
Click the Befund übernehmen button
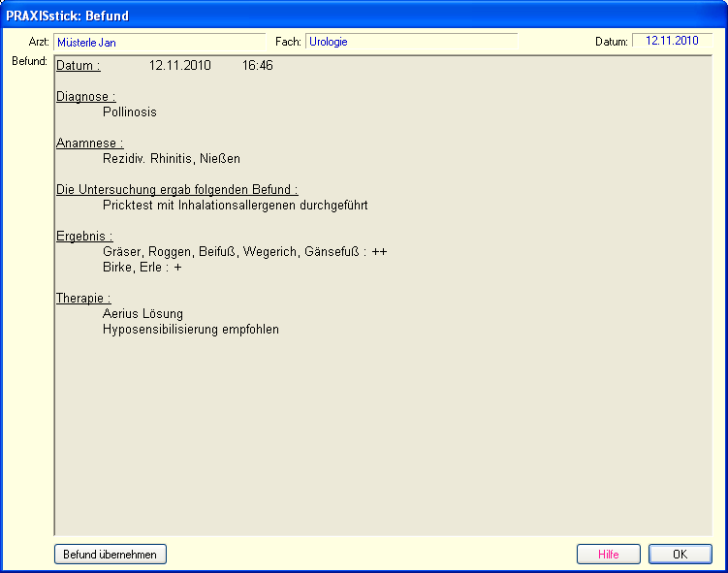111,555
